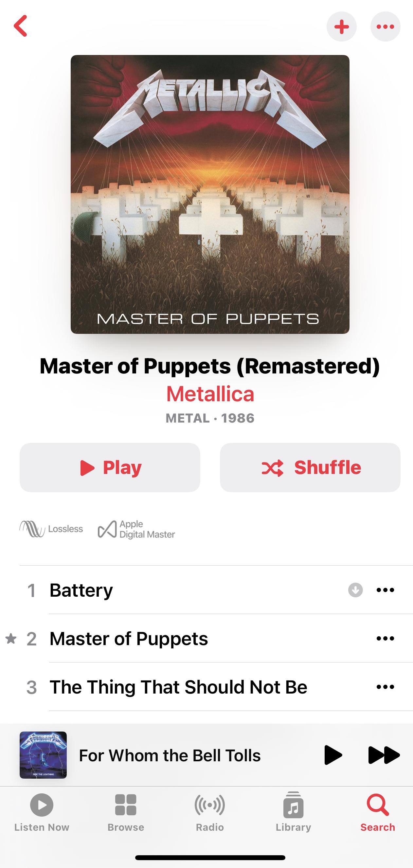Resume For Whom the Bell Tolls playback

click(x=333, y=755)
